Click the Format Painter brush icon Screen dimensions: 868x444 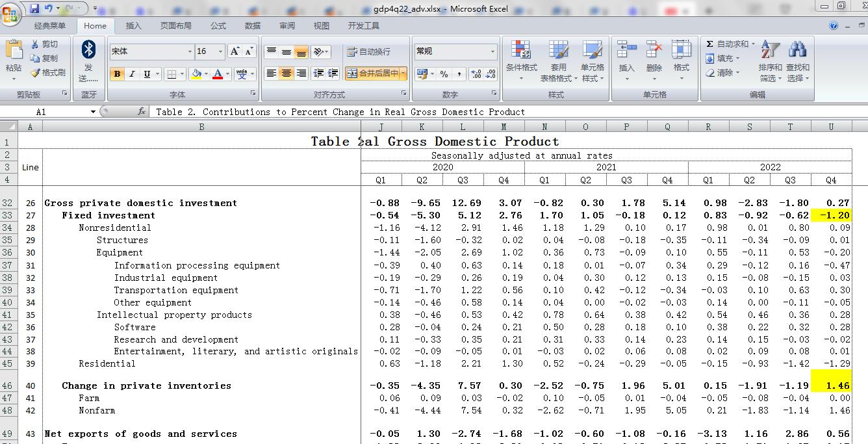pyautogui.click(x=35, y=73)
